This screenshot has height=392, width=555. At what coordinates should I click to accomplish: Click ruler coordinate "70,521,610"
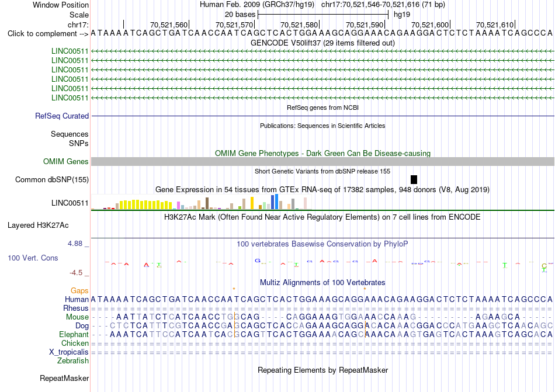pos(495,25)
